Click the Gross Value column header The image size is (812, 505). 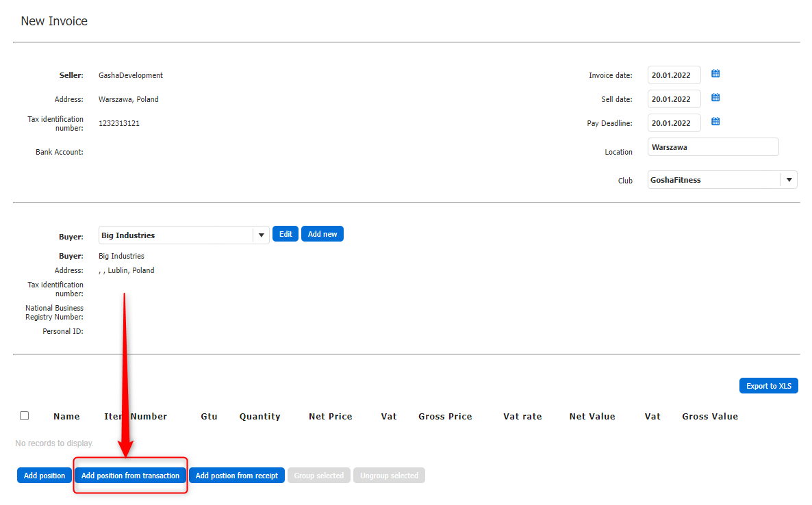[x=709, y=416]
